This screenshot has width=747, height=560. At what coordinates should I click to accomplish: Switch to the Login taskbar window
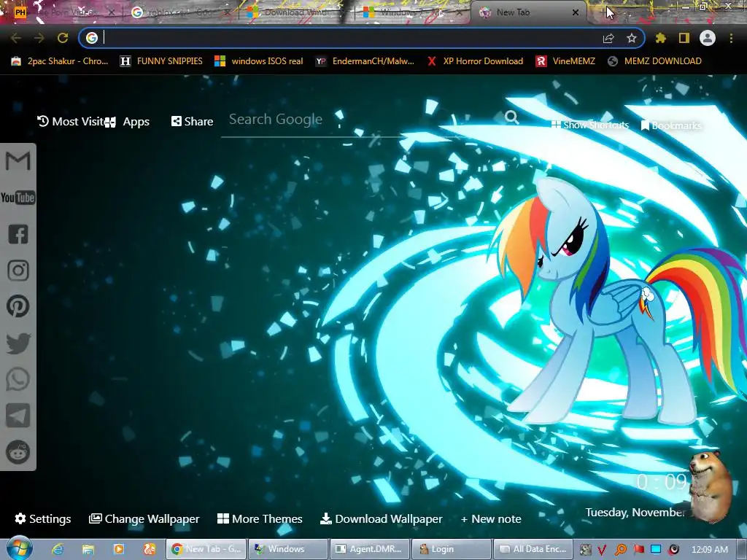[452, 549]
